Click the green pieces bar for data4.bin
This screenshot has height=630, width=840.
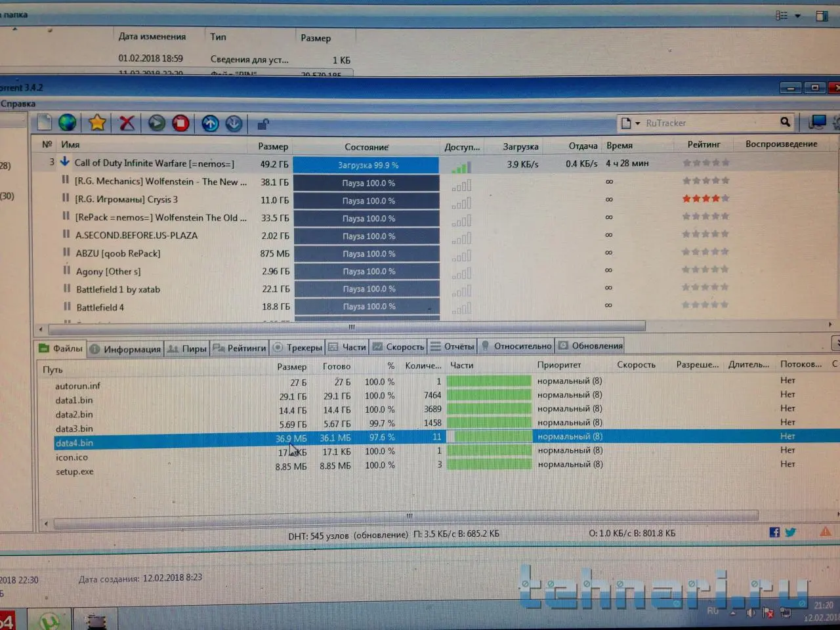(x=490, y=436)
